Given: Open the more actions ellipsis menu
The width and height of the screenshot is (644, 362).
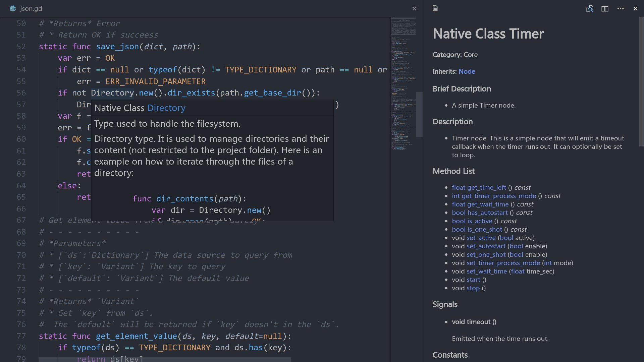Looking at the screenshot, I should click(620, 9).
